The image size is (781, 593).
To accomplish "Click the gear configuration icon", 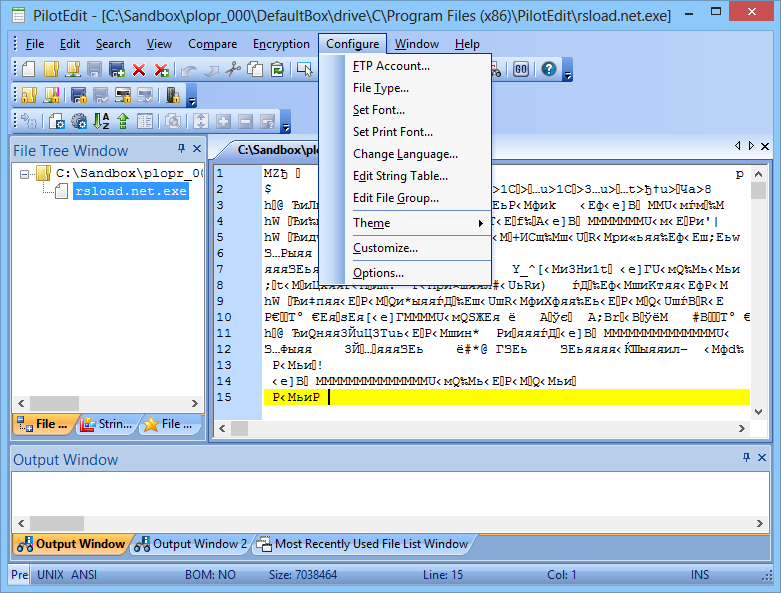I will (79, 121).
